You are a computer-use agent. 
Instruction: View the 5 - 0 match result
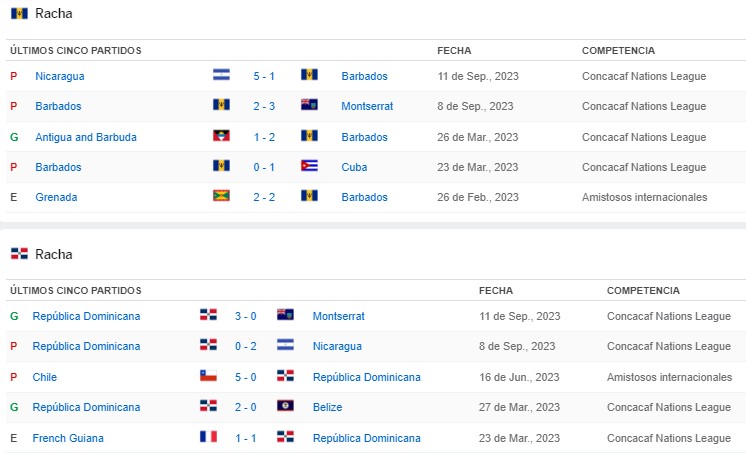coord(246,377)
